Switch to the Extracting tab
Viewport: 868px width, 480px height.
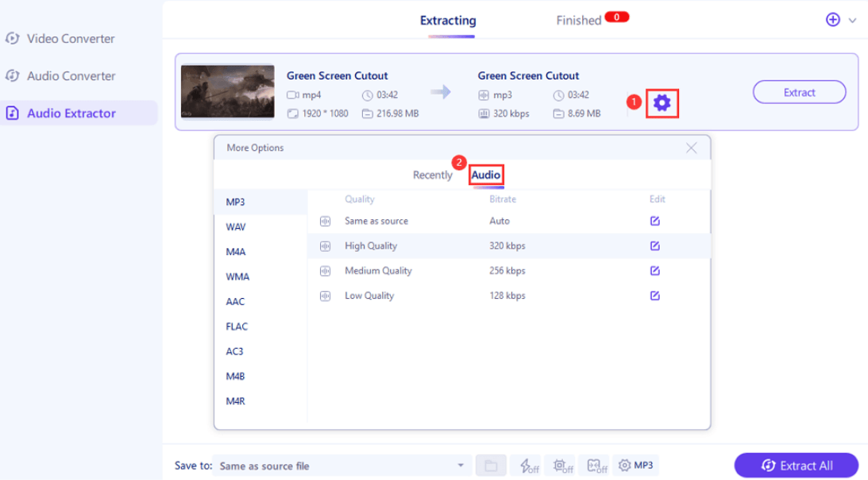448,21
